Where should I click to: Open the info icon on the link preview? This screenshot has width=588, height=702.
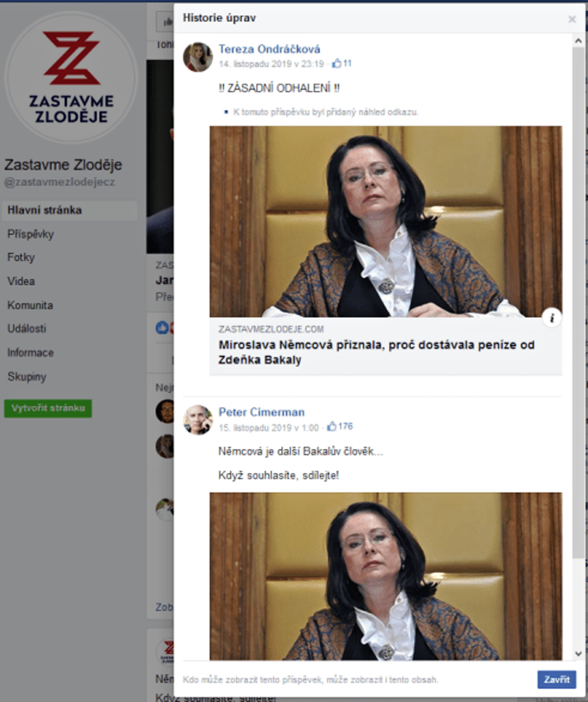coord(552,318)
